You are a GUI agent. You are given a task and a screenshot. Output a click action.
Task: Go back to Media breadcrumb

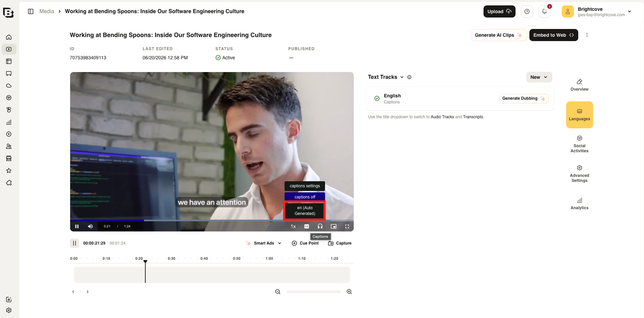click(x=47, y=11)
